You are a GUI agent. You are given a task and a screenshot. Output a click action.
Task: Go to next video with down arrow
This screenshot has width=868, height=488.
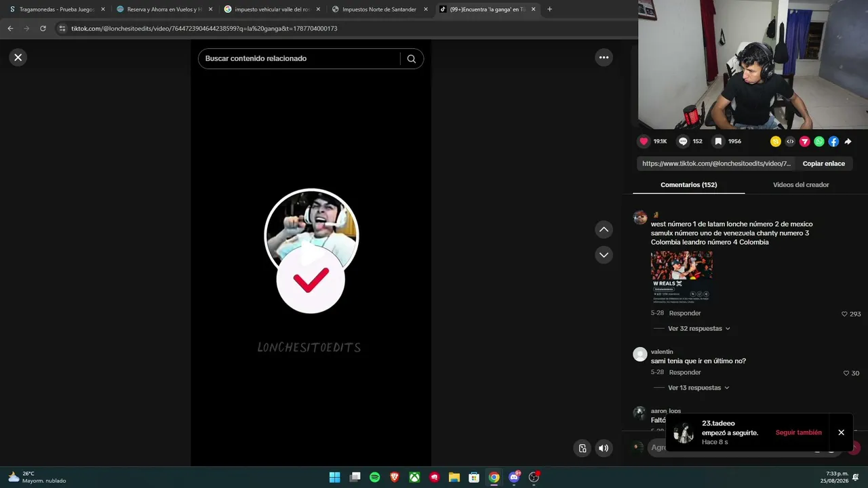(x=604, y=255)
